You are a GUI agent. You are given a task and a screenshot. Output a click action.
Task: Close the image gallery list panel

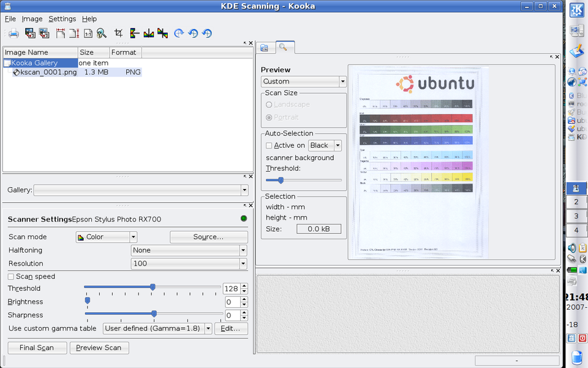(251, 43)
